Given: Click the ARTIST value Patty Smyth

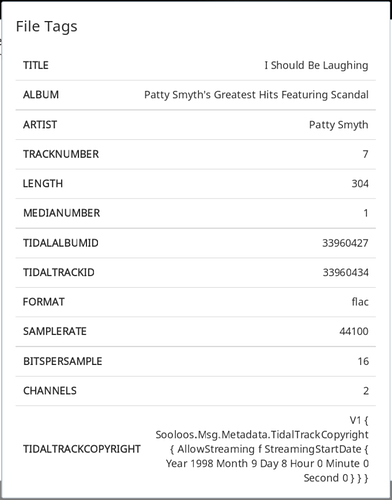Looking at the screenshot, I should pyautogui.click(x=339, y=125).
